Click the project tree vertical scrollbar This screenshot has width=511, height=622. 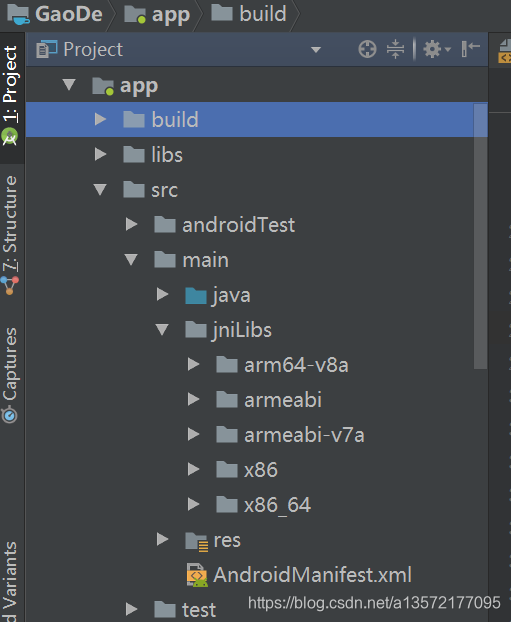pos(480,236)
